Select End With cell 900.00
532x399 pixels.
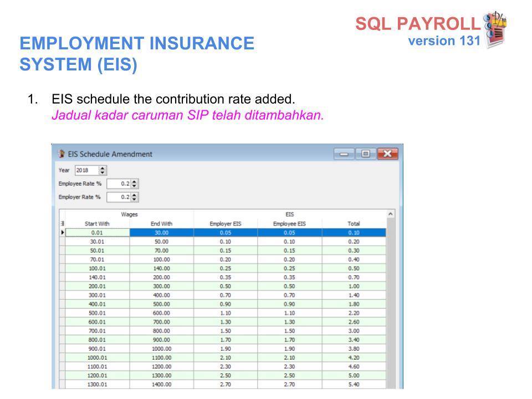click(161, 340)
